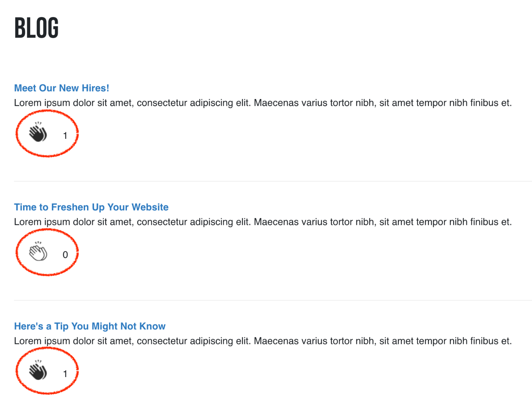The image size is (532, 402).
Task: Click the clap count "1" under the third post
Action: click(x=65, y=374)
